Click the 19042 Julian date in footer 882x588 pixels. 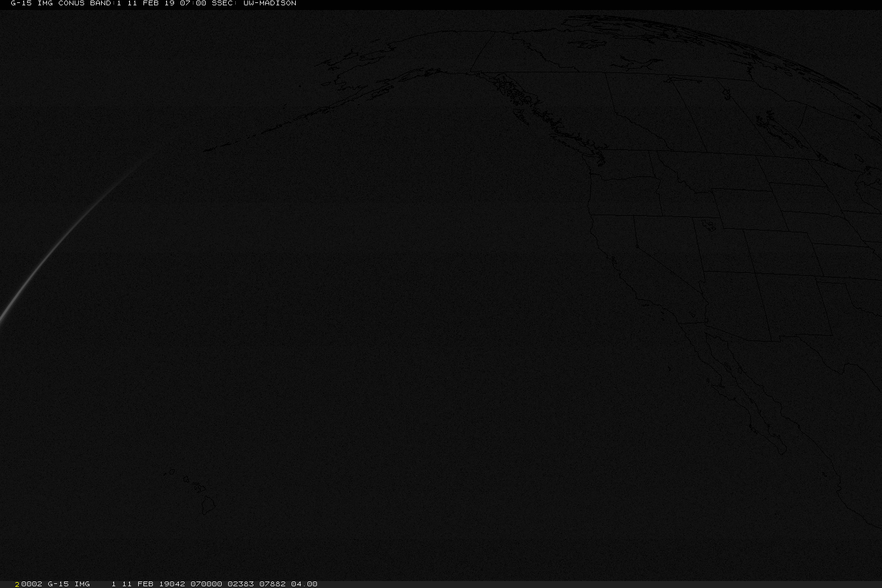[172, 584]
